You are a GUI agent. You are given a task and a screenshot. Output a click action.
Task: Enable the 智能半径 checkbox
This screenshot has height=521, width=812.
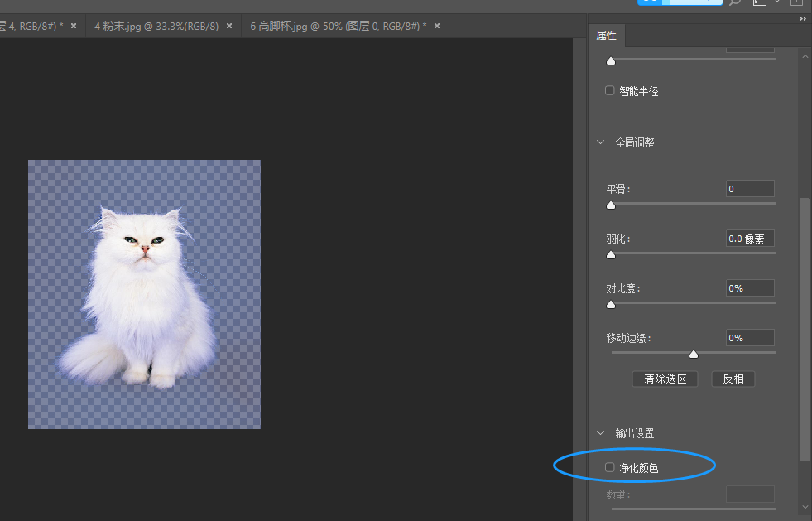[610, 91]
